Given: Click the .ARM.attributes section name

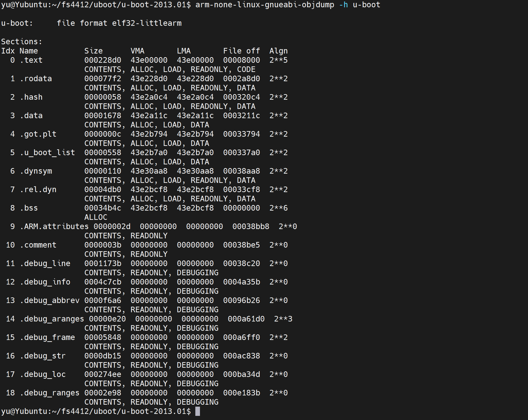Looking at the screenshot, I should click(x=54, y=226).
